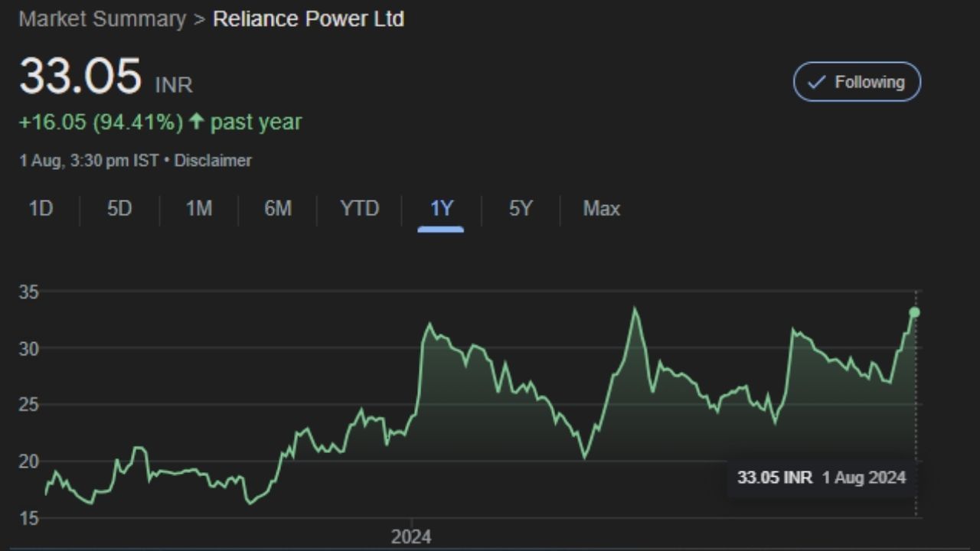Click the 20 y-axis label

[x=29, y=461]
